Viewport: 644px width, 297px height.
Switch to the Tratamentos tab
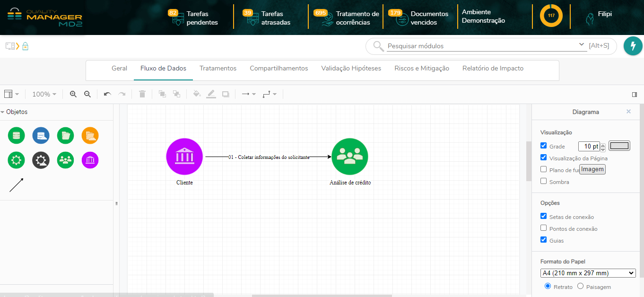218,69
